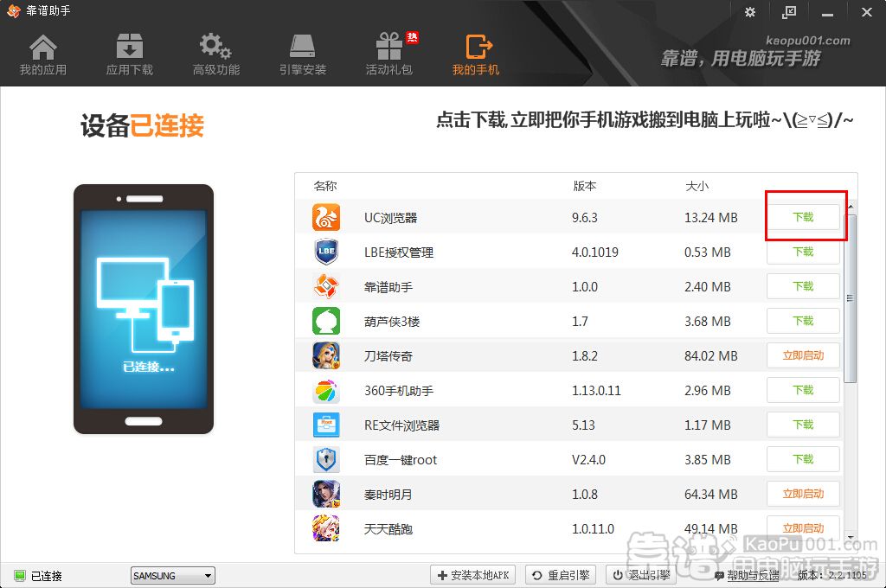Click the 84.02 MB size value
This screenshot has height=588, width=886.
point(711,356)
